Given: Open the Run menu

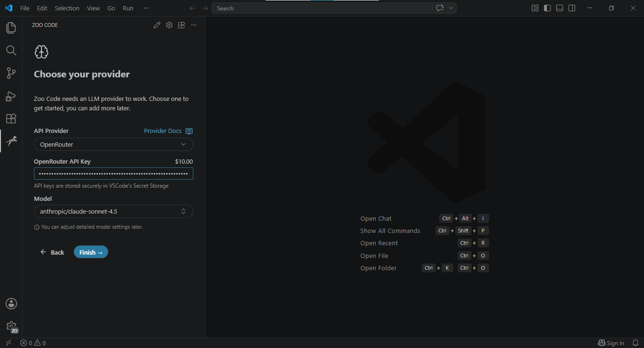Looking at the screenshot, I should pos(128,8).
